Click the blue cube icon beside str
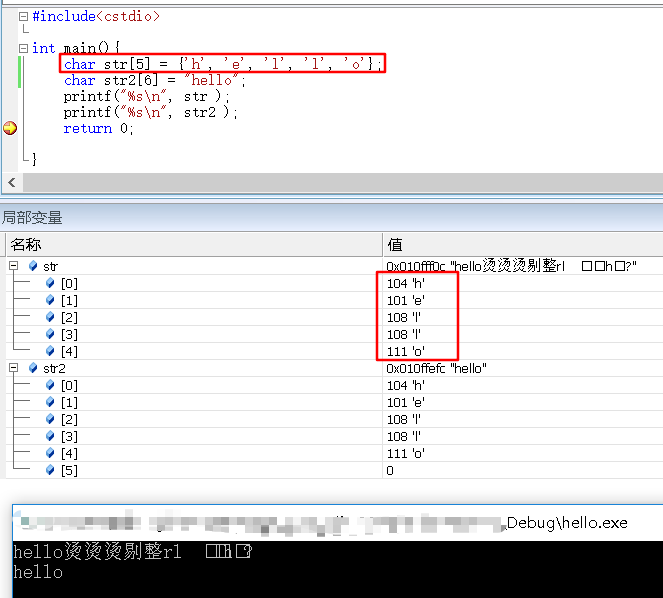Viewport: 663px width, 598px height. click(x=33, y=266)
